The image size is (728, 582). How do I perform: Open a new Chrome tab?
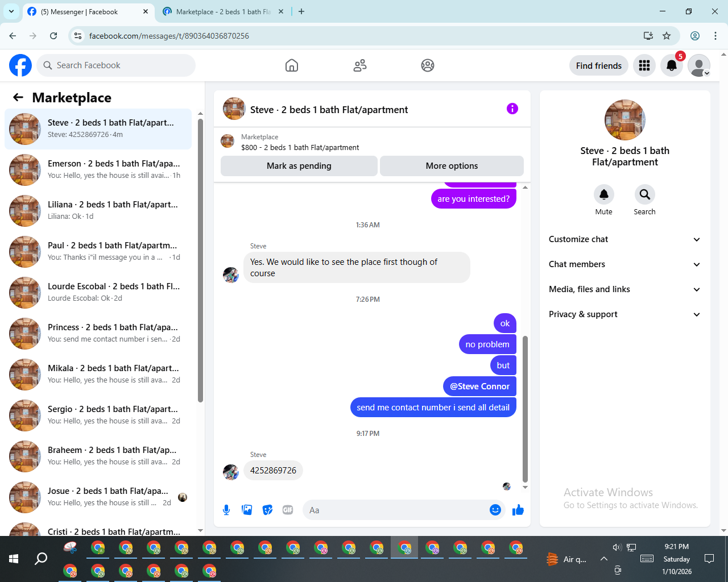301,11
